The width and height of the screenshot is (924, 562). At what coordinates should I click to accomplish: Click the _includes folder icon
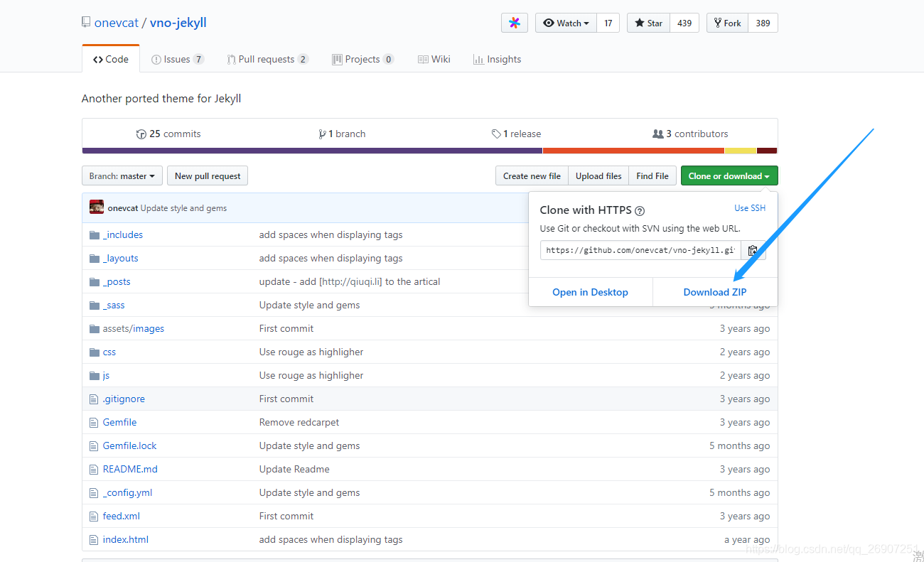95,234
